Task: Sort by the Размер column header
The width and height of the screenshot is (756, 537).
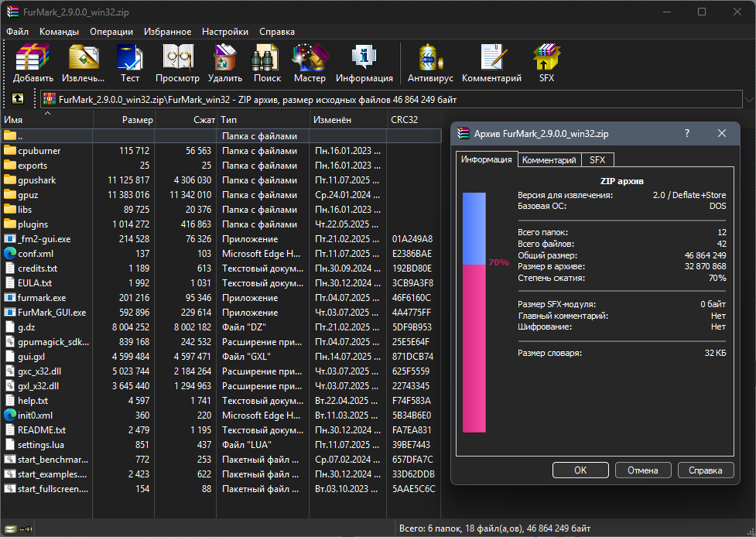Action: (124, 119)
